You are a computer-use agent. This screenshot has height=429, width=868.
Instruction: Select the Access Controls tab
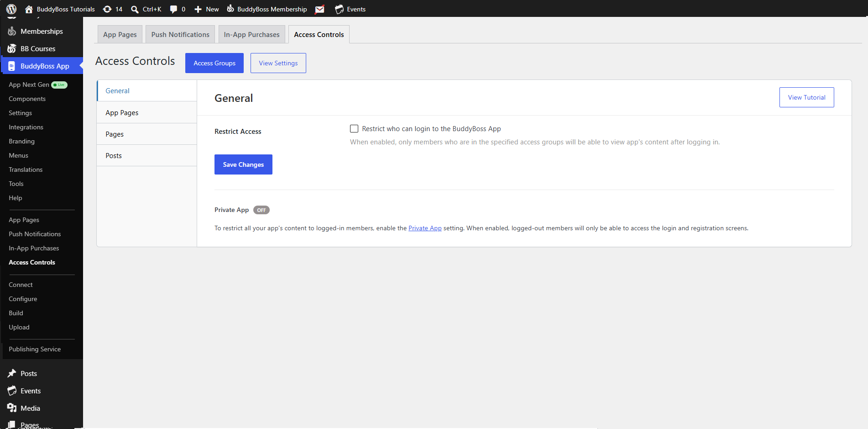coord(319,34)
